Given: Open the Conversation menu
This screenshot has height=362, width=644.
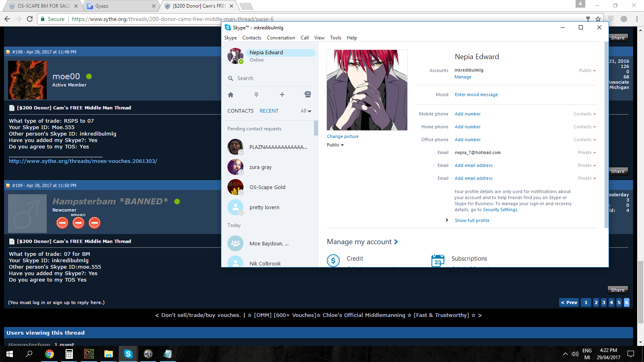Looking at the screenshot, I should tap(281, 38).
